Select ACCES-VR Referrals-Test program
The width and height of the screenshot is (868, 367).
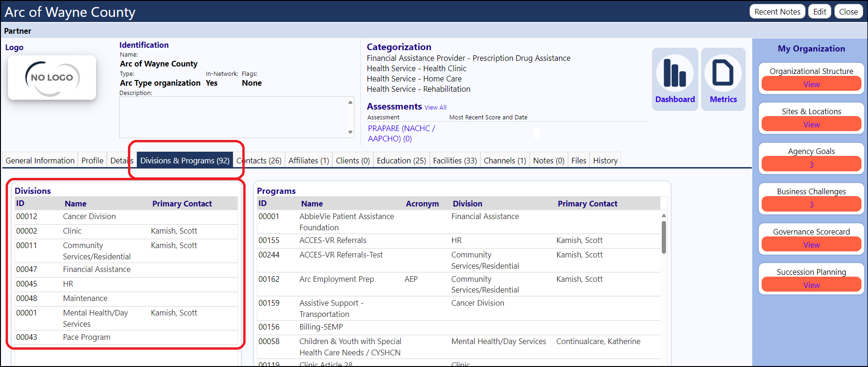coord(459,260)
